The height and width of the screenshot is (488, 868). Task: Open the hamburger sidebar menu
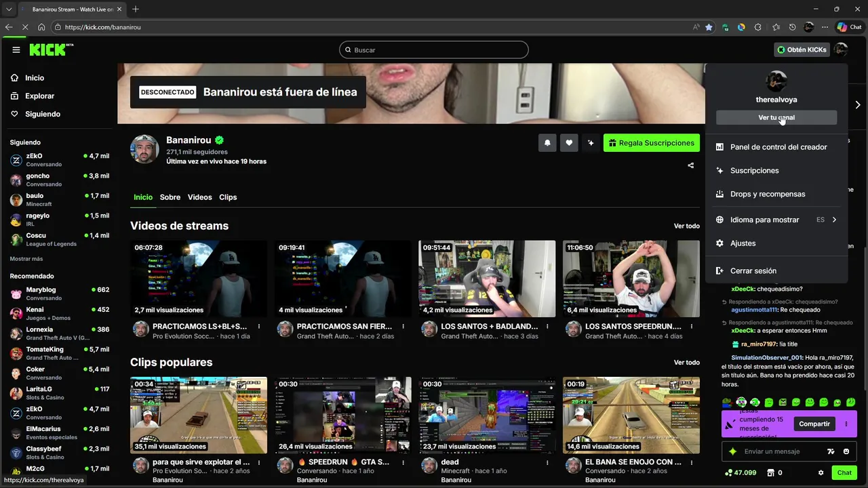16,49
